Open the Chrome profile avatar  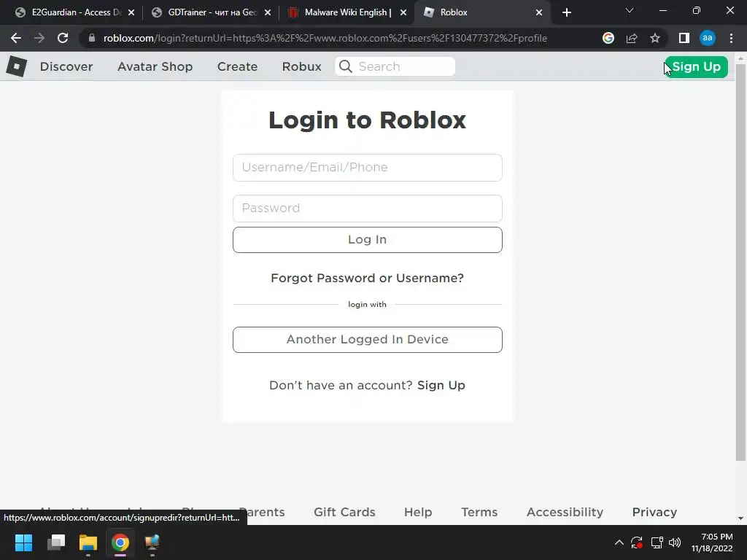click(x=708, y=38)
